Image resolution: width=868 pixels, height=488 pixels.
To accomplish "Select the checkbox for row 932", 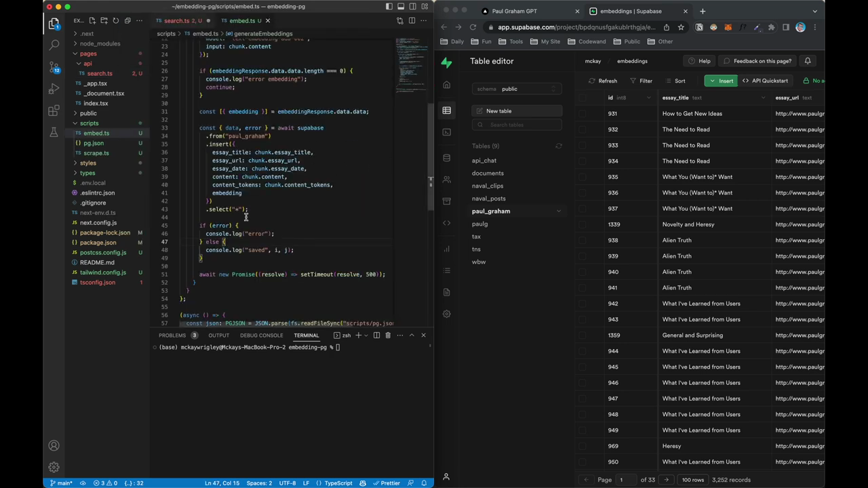I will tap(583, 129).
